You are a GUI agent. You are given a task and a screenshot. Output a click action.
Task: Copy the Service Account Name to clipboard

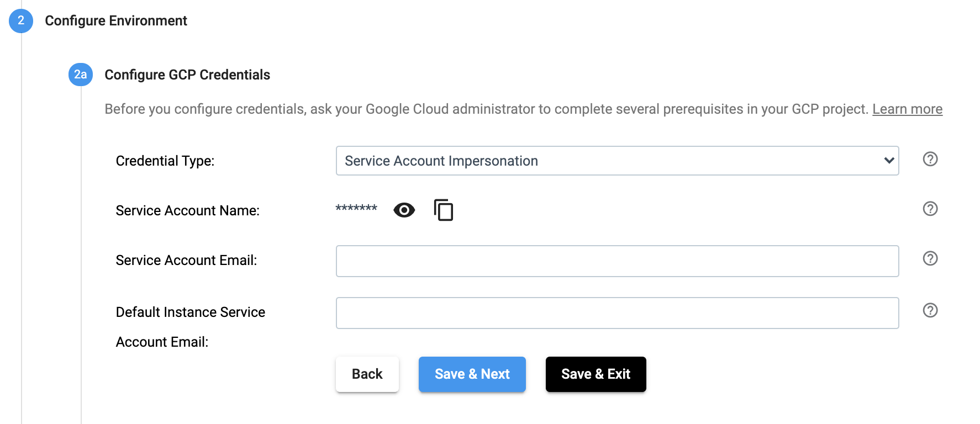click(442, 210)
